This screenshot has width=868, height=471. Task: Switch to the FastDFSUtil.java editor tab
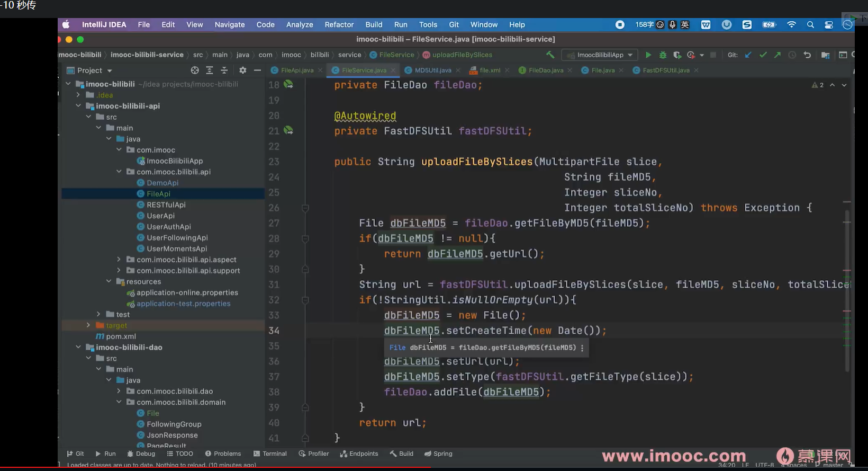pyautogui.click(x=665, y=70)
